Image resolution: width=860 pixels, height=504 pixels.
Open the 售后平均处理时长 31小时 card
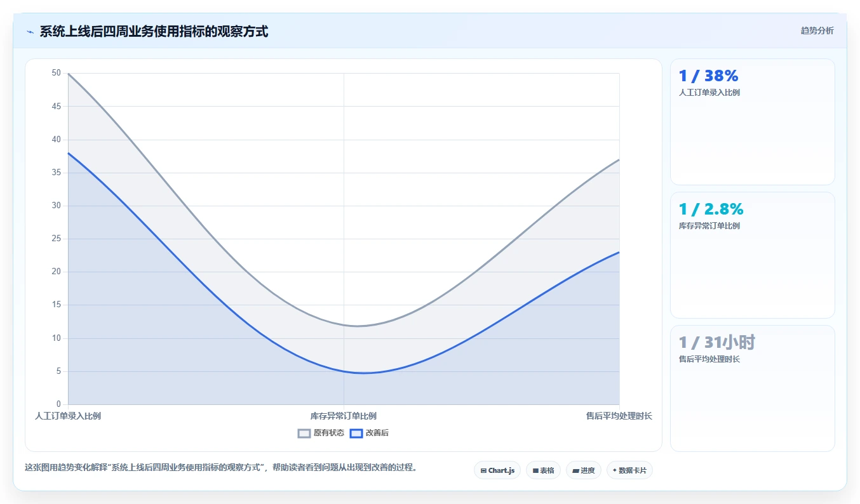(752, 388)
